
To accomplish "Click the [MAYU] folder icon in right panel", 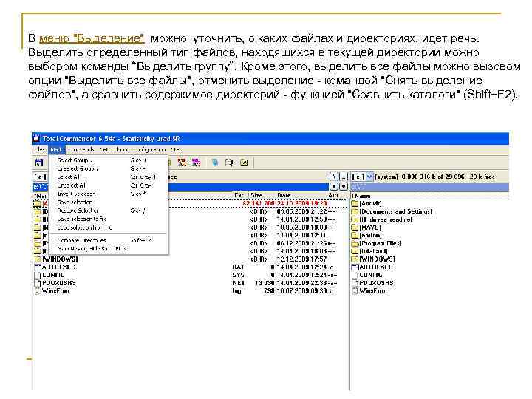I will (x=355, y=228).
